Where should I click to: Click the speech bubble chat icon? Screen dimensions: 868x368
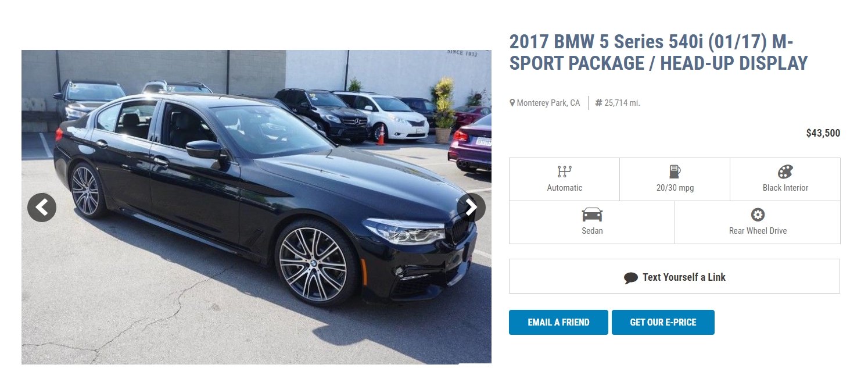(631, 278)
